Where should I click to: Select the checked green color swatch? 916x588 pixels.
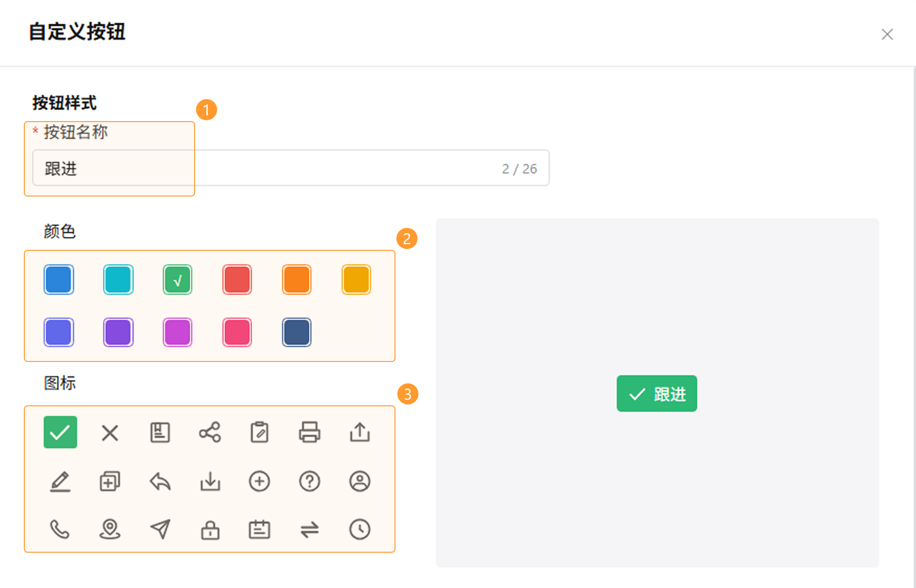[178, 279]
